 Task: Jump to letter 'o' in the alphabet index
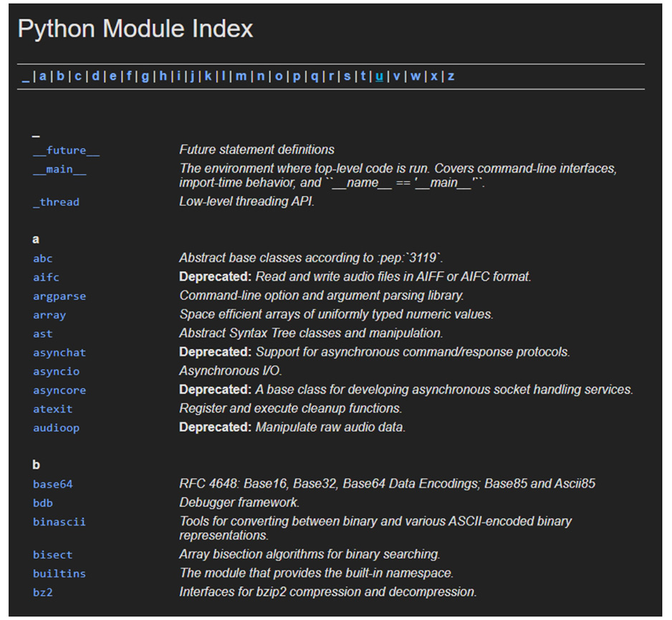coord(279,76)
